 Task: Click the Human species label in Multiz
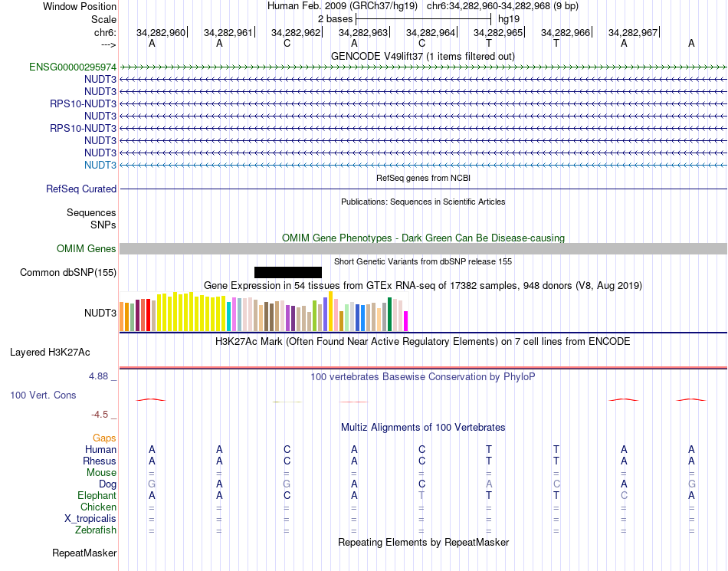pos(100,449)
